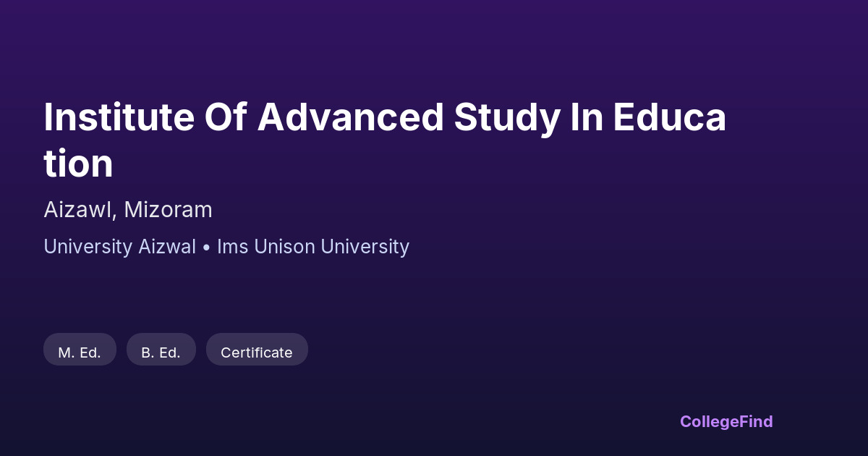Open the Ims Unison University affiliation
The width and height of the screenshot is (868, 456).
[x=313, y=247]
